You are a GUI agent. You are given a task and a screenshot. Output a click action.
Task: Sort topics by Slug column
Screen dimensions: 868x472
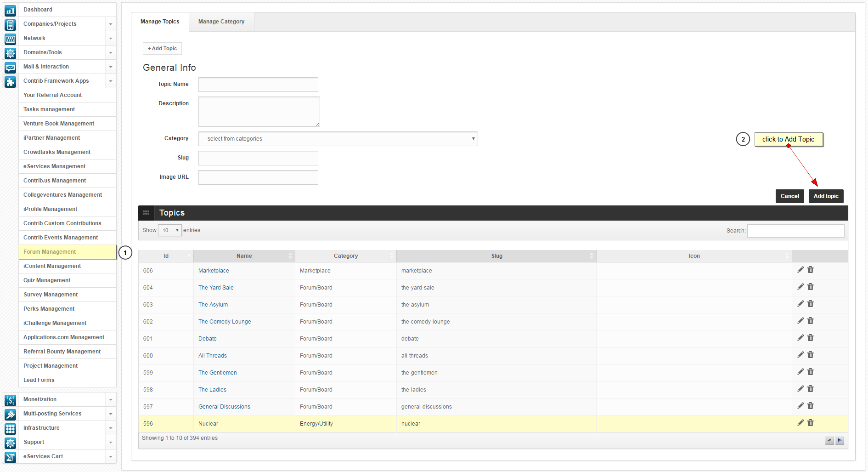[x=496, y=256]
